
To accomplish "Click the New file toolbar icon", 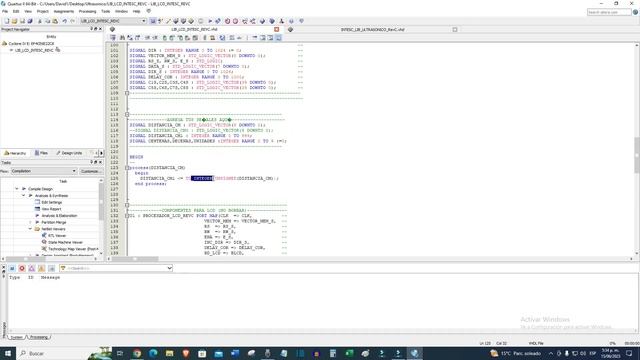I will 7,21.
